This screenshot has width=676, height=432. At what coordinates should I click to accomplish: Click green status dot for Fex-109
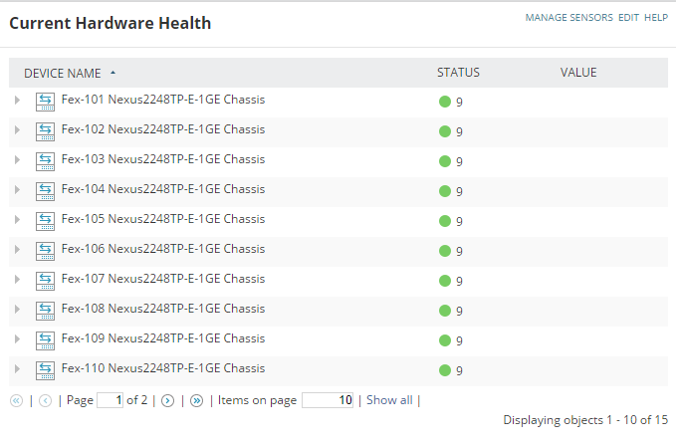[445, 341]
